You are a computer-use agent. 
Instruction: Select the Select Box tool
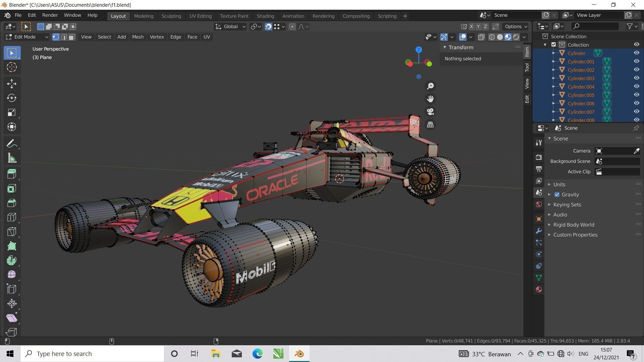coord(12,53)
